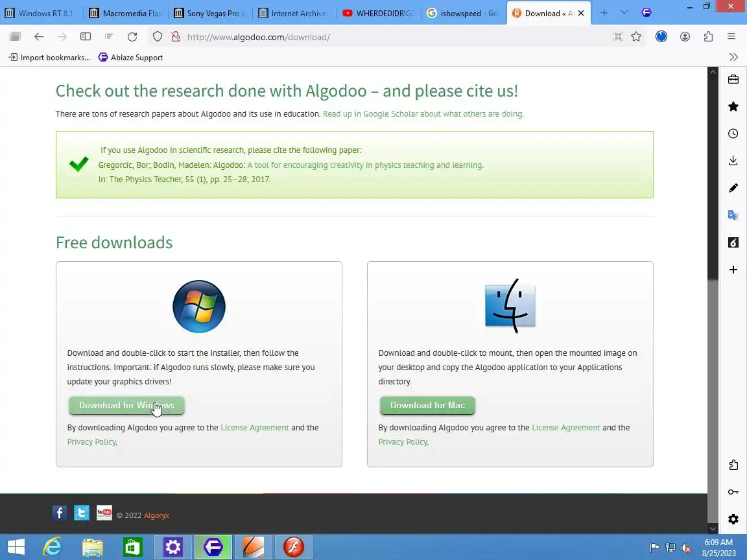
Task: Click the Algoryx footer link
Action: [x=156, y=515]
